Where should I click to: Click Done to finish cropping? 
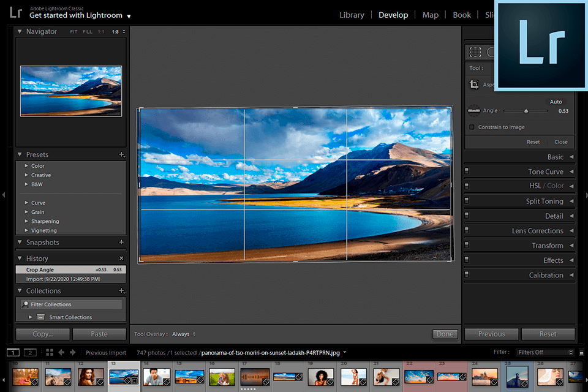click(445, 334)
